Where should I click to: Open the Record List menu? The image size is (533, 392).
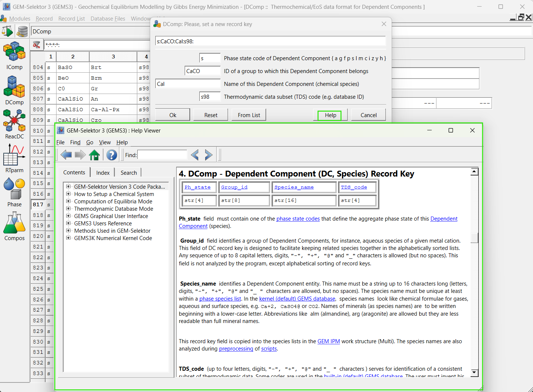pyautogui.click(x=72, y=19)
